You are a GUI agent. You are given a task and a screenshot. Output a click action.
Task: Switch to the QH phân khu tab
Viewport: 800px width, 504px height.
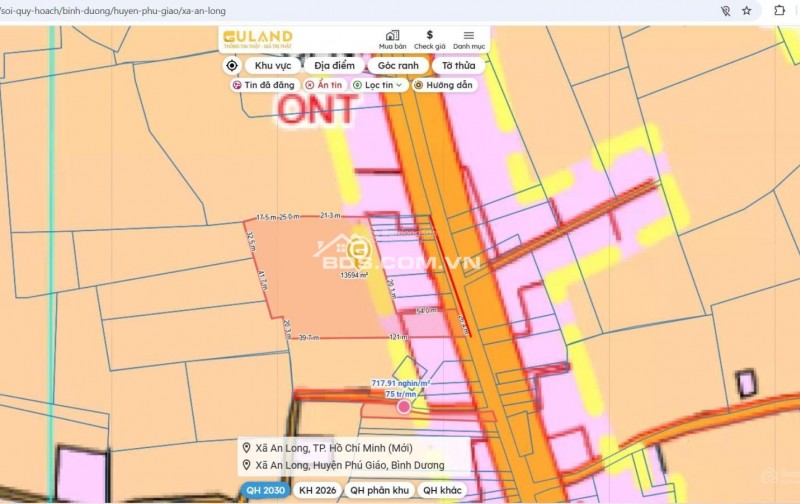377,491
